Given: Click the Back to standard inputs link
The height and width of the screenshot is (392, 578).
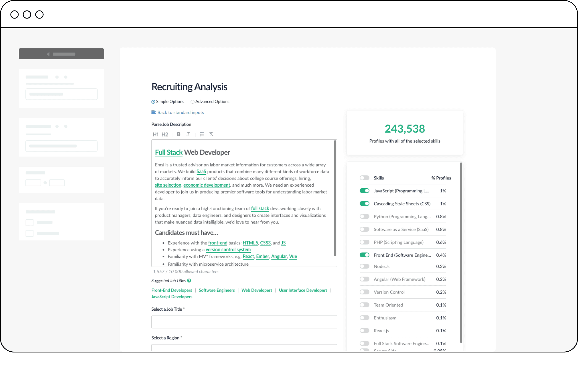Looking at the screenshot, I should tap(181, 113).
